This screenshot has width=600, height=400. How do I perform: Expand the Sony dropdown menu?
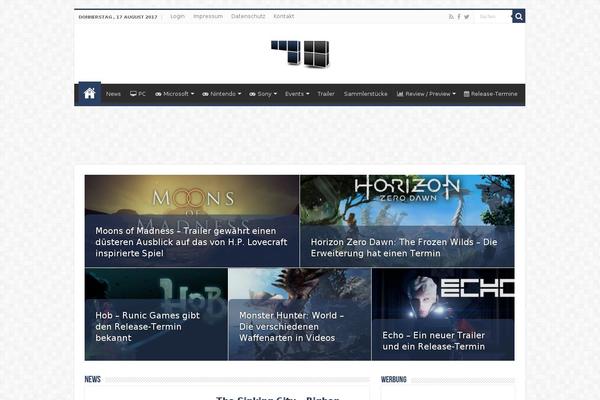point(263,94)
